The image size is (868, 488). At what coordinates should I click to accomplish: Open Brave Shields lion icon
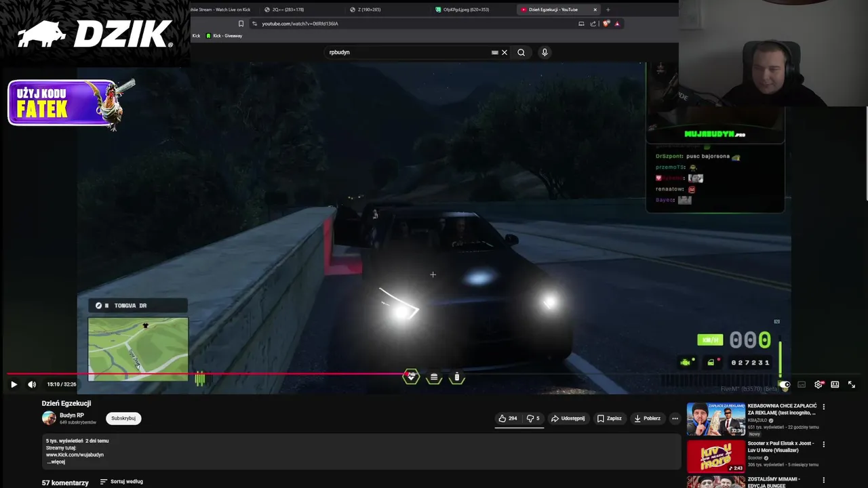pos(606,24)
